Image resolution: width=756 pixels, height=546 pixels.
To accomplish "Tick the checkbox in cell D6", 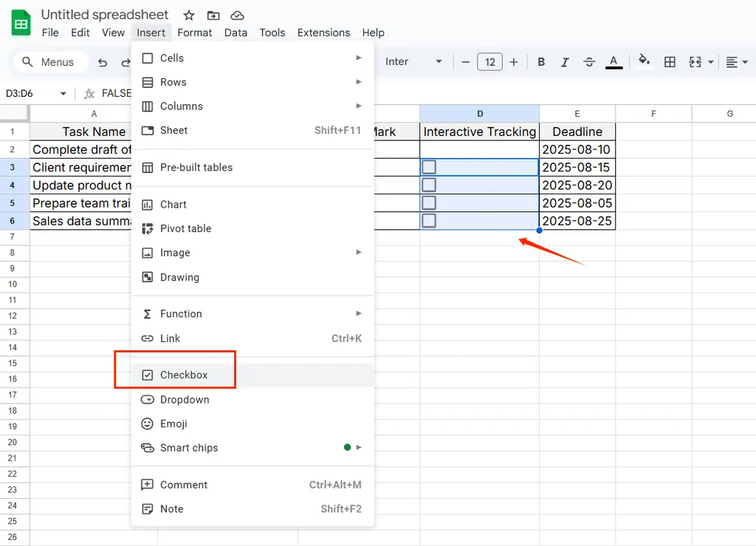I will [x=429, y=221].
